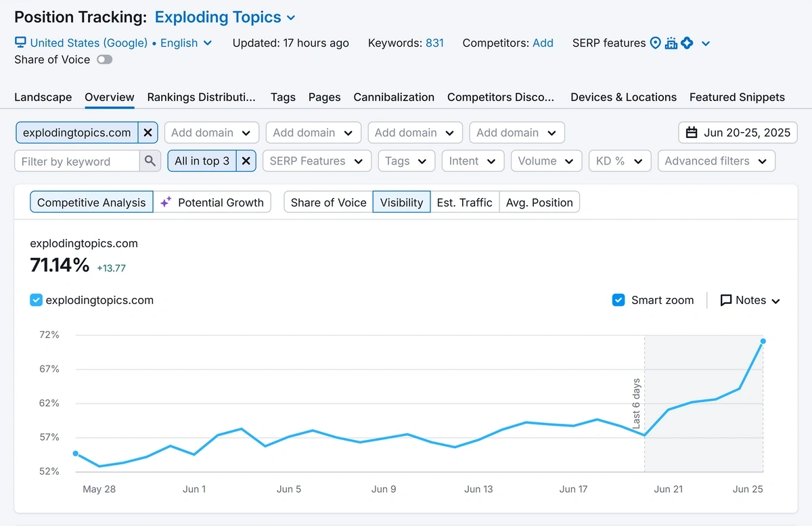
Task: Open the Volume filter dropdown
Action: [x=546, y=161]
